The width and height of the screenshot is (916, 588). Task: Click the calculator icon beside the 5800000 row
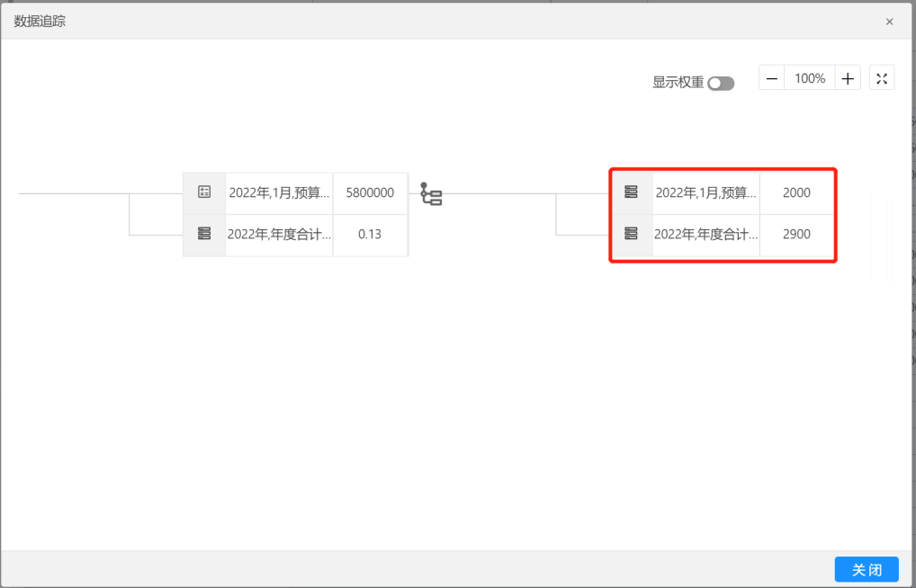(x=204, y=192)
